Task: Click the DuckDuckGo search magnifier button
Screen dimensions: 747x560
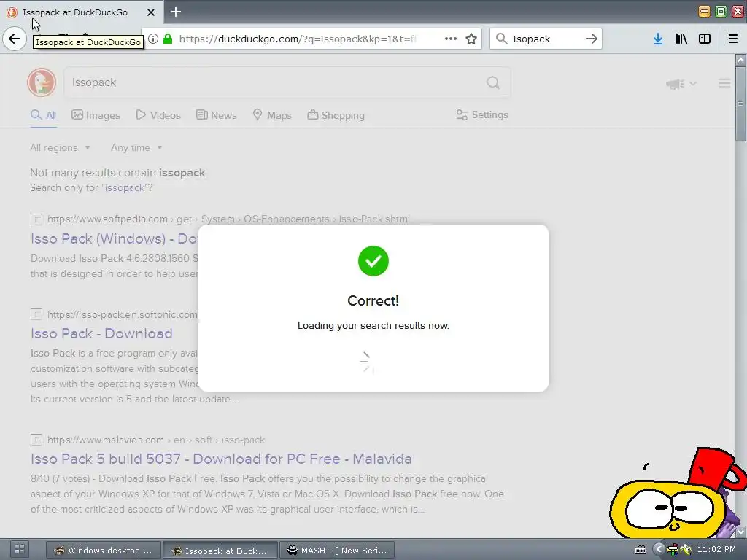Action: 493,83
